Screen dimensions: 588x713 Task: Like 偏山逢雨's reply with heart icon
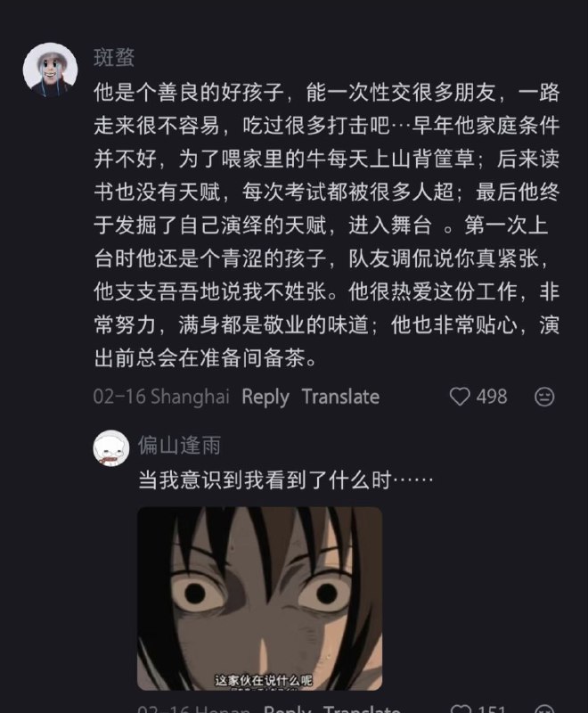(x=462, y=709)
